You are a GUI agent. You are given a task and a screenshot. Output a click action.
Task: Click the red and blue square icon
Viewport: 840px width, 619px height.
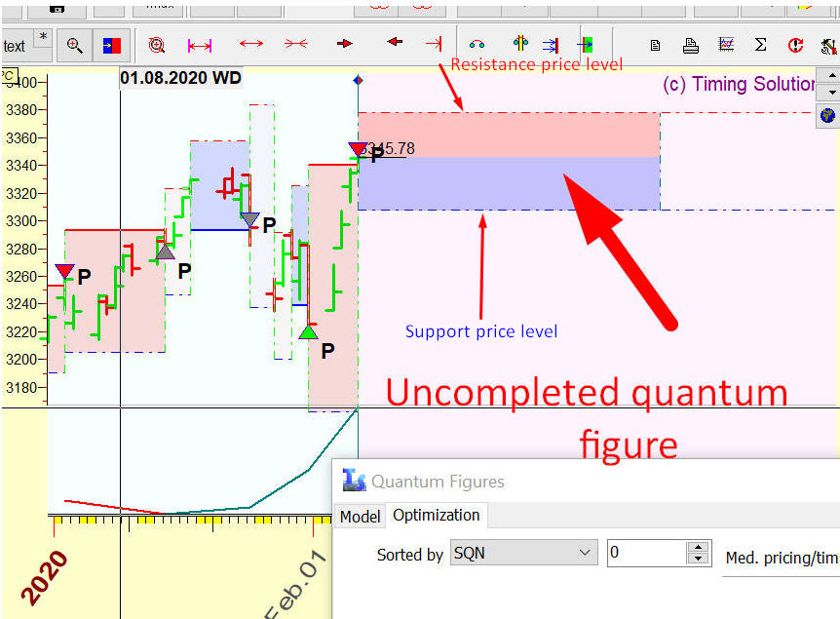112,45
